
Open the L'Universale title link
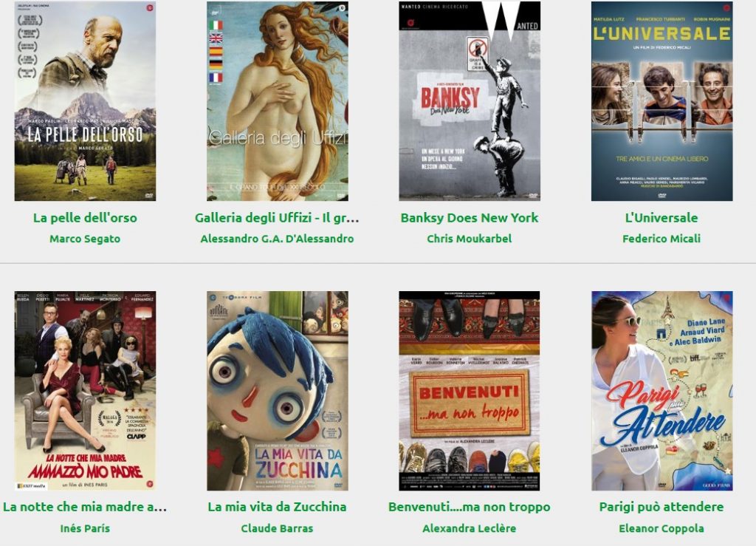pyautogui.click(x=661, y=217)
